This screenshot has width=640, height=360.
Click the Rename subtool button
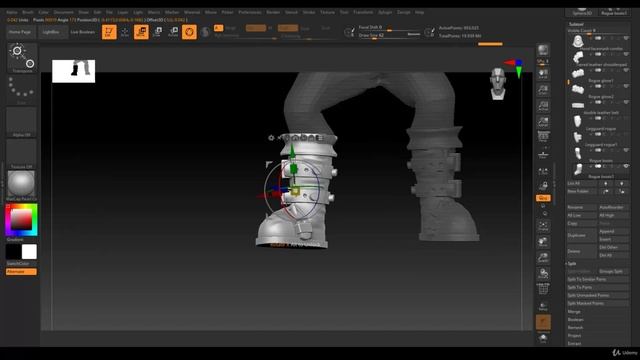(582, 207)
